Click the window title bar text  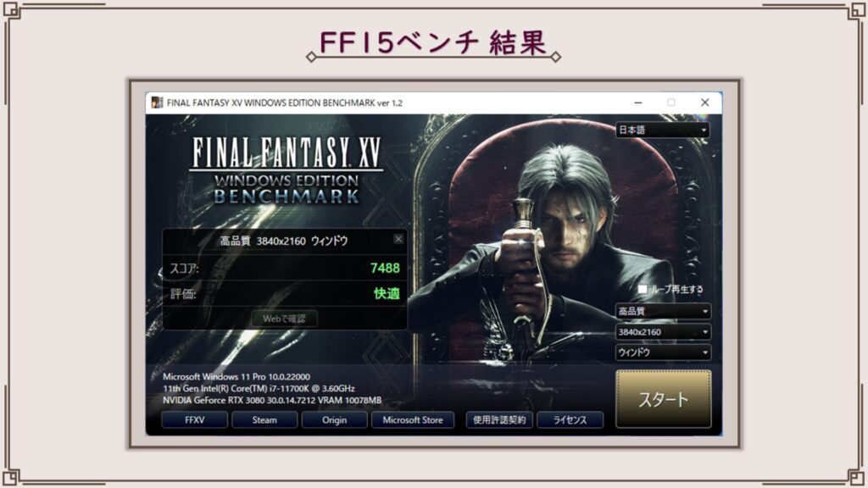(x=285, y=103)
